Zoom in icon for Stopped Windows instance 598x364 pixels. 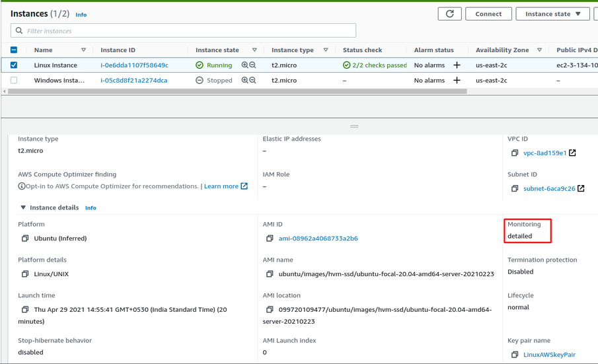click(x=245, y=81)
